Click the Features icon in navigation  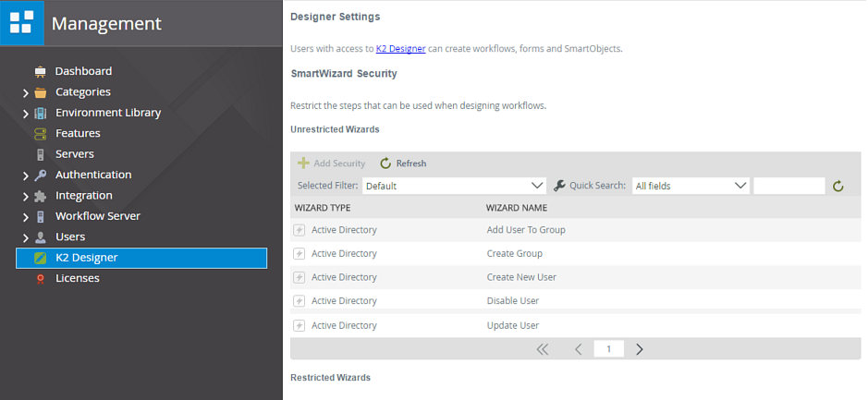pos(40,134)
